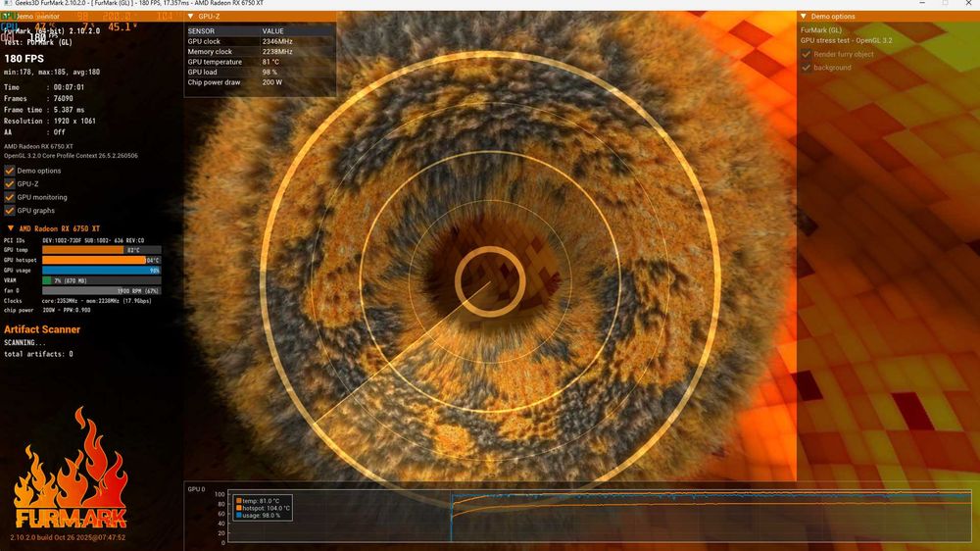Click the Frames 76090 row
Screen dimensions: 980x551
pyautogui.click(x=39, y=99)
